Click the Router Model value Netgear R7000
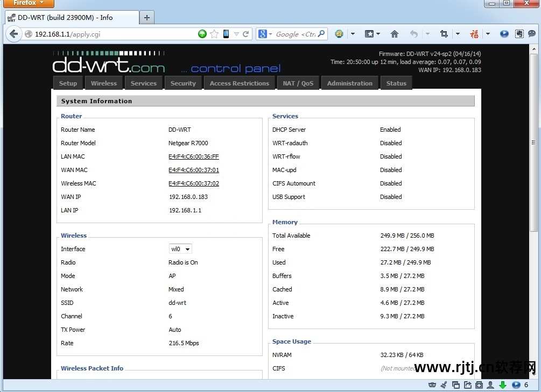Viewport: 541px width, 392px height. (x=188, y=143)
